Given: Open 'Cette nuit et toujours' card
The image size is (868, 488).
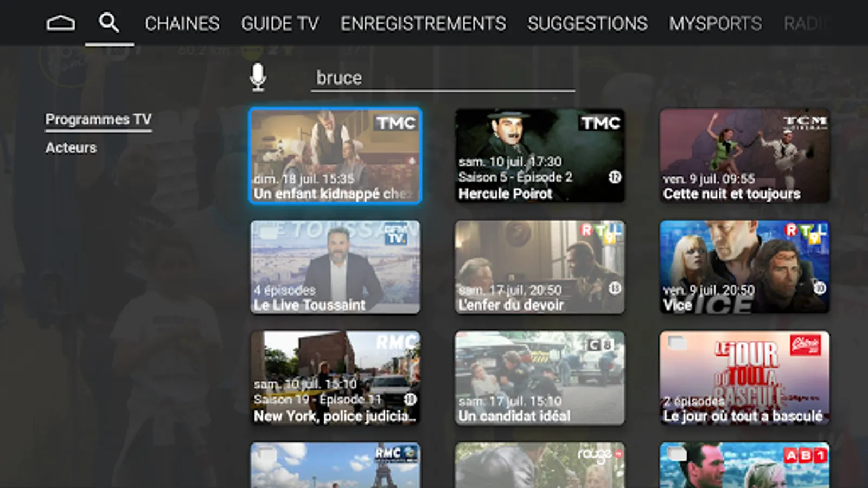Looking at the screenshot, I should click(x=744, y=156).
